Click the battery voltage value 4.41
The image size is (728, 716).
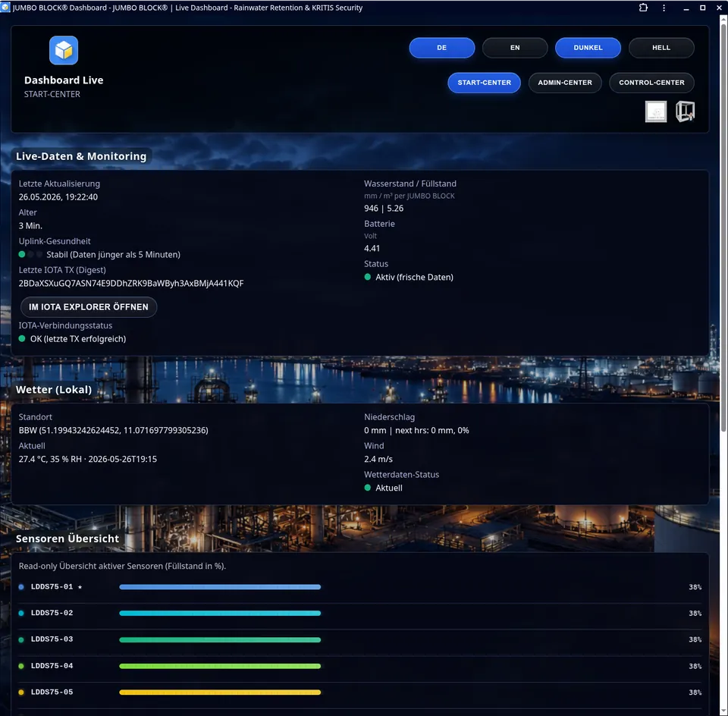pos(372,249)
